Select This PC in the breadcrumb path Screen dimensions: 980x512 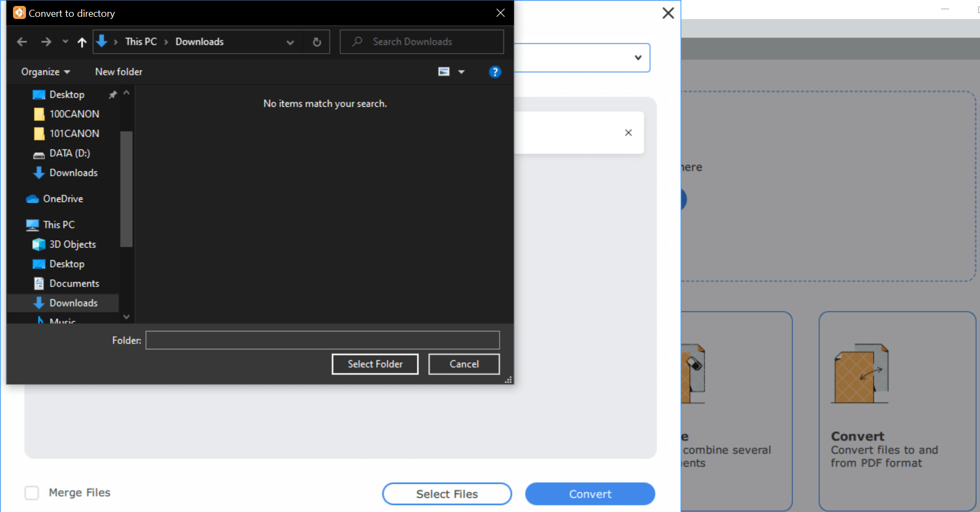(x=140, y=41)
